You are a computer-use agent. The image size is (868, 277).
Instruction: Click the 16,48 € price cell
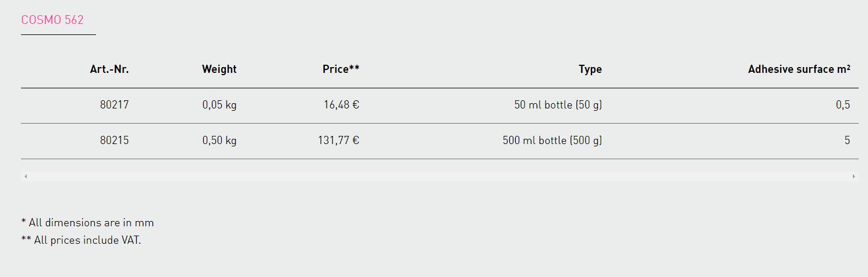click(x=342, y=105)
